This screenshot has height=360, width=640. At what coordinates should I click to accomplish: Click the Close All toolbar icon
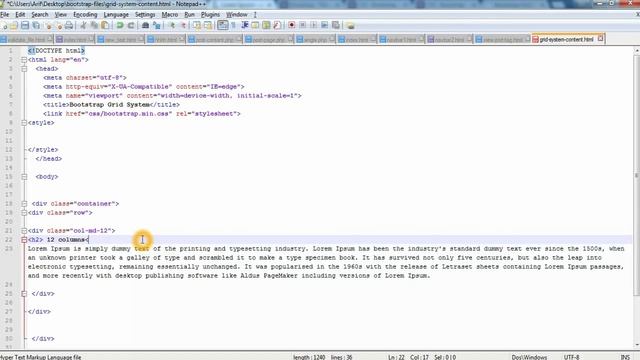[59, 26]
